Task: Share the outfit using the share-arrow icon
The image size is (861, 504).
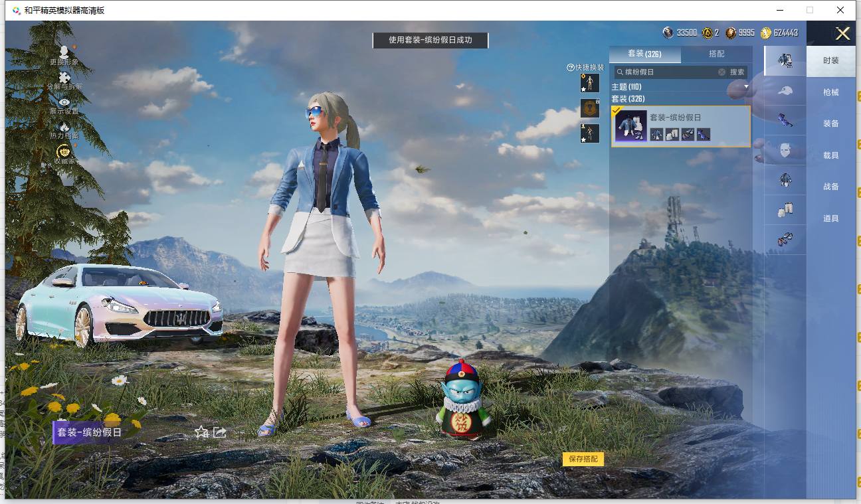Action: [x=220, y=432]
